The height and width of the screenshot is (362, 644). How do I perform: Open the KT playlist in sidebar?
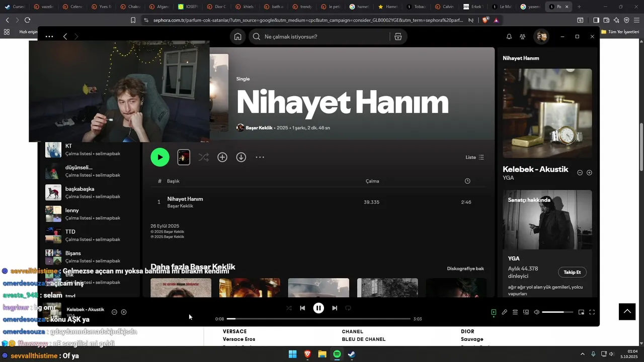89,149
